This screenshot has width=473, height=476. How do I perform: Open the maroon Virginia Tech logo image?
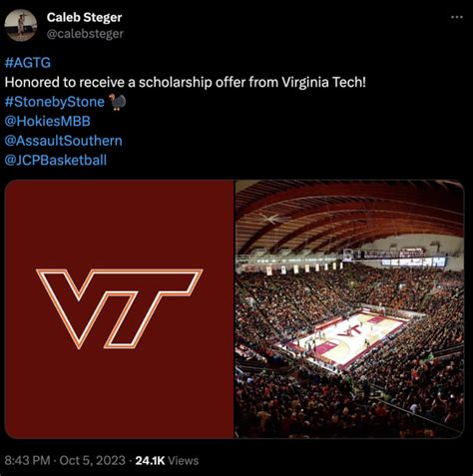(119, 309)
